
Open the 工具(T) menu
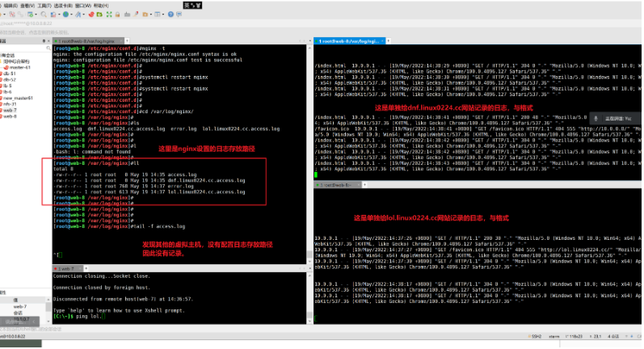click(x=44, y=6)
